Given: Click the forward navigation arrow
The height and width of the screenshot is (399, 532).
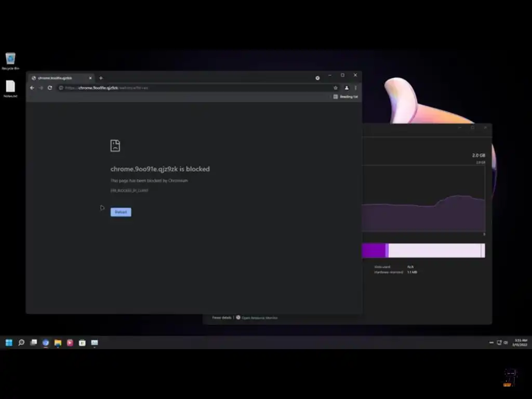Looking at the screenshot, I should point(41,88).
